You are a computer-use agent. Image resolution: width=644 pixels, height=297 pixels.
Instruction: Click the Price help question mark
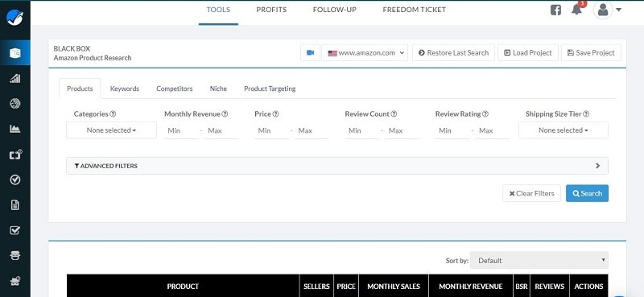click(x=275, y=114)
